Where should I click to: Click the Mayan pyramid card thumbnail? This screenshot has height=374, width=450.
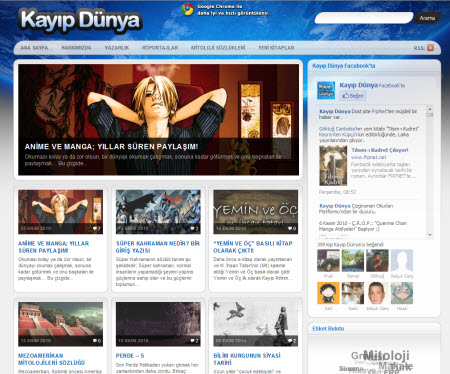coord(60,324)
